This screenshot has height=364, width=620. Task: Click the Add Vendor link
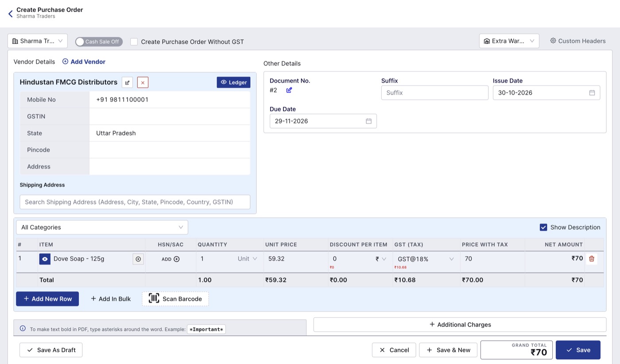(84, 62)
